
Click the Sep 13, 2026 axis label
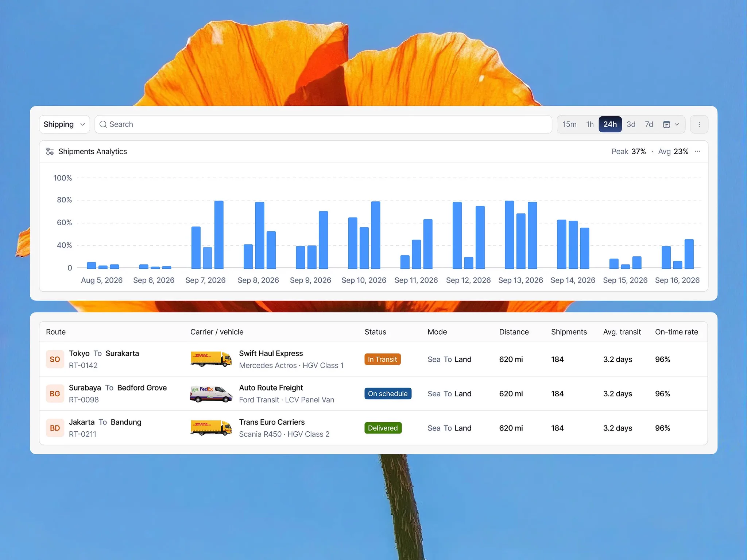pyautogui.click(x=520, y=280)
